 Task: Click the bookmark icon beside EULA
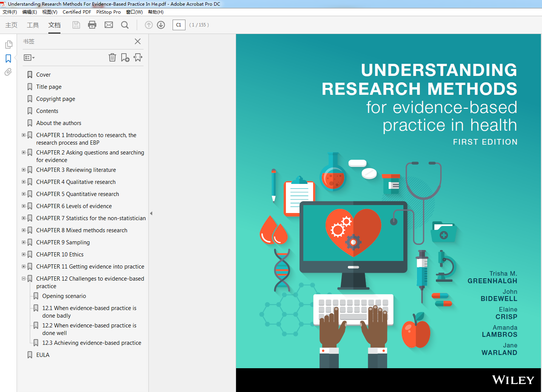pyautogui.click(x=30, y=355)
